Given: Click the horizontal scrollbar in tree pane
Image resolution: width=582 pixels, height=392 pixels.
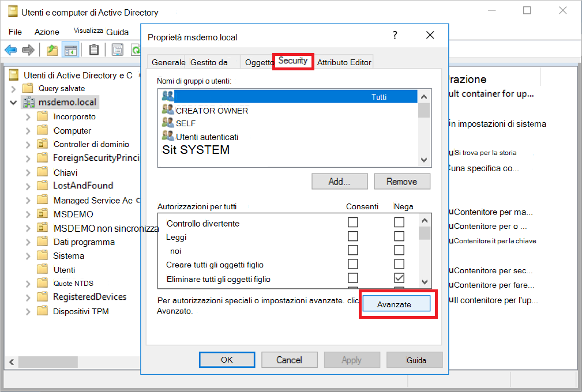Looking at the screenshot, I should [x=48, y=361].
